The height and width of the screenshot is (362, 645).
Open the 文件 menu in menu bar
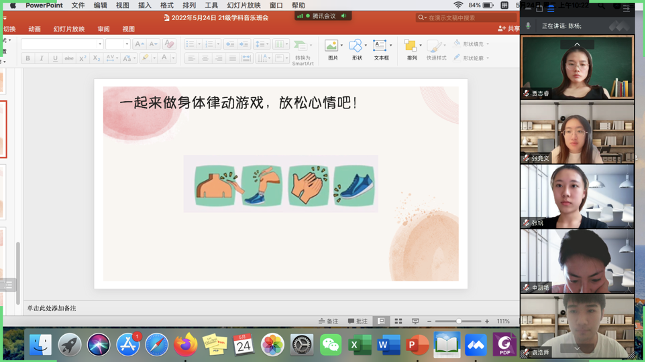(x=78, y=5)
